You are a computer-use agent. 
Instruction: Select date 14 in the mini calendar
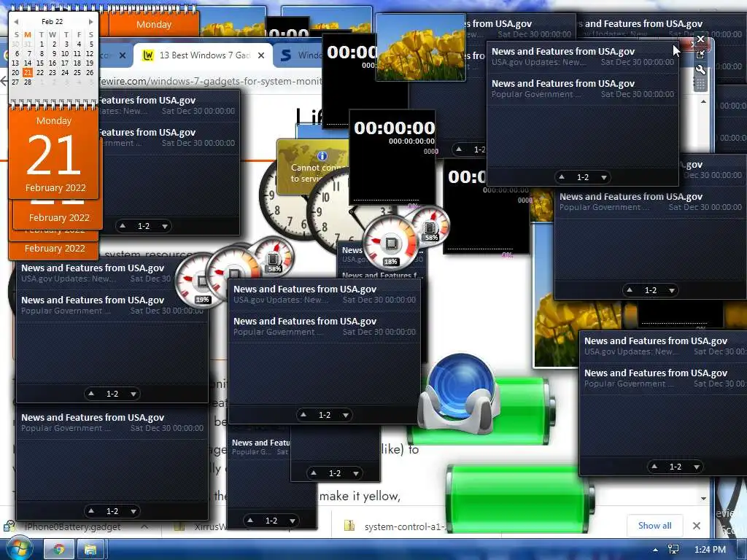click(28, 63)
